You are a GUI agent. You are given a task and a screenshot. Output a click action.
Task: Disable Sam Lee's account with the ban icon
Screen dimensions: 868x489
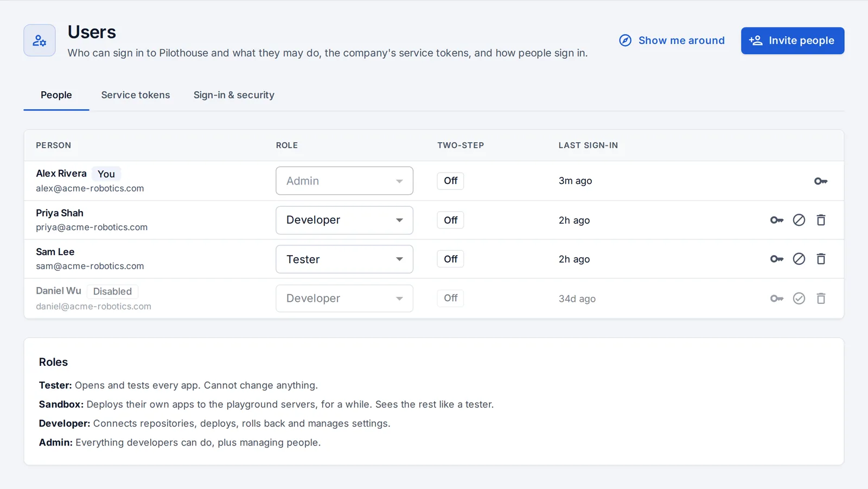[799, 259]
